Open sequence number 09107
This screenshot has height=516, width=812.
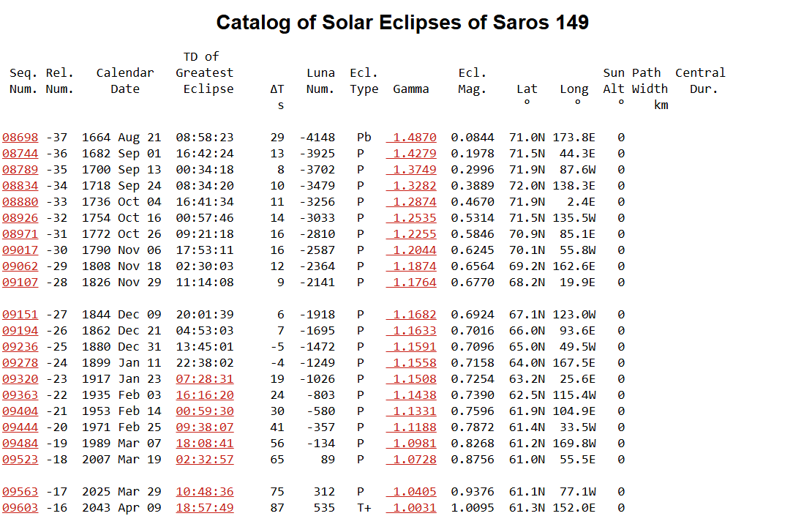click(x=20, y=282)
